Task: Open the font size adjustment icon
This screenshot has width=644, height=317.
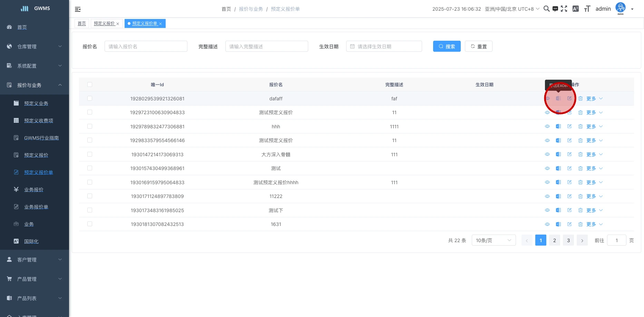Action: point(587,9)
